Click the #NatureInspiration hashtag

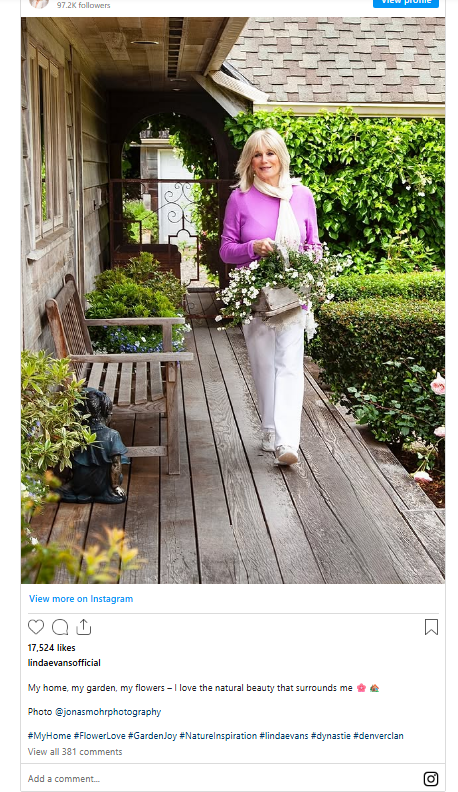218,736
